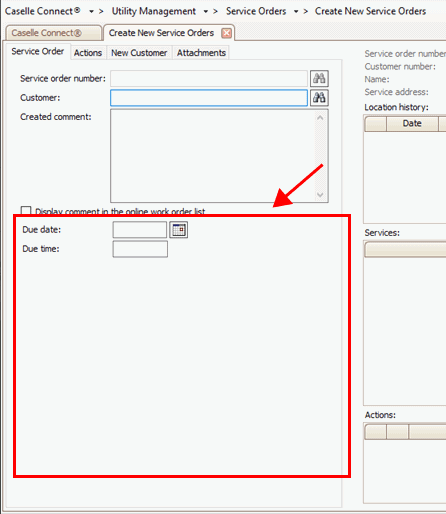Switch to the Actions tab
The height and width of the screenshot is (514, 446).
88,53
